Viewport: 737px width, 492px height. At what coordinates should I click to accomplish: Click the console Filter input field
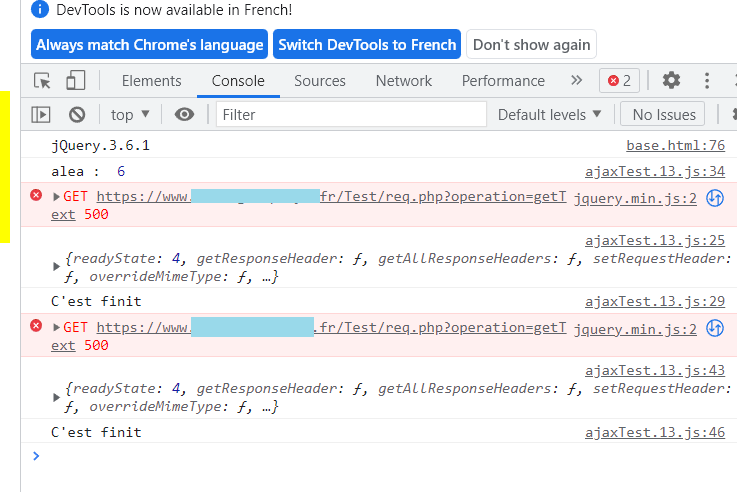pyautogui.click(x=350, y=115)
